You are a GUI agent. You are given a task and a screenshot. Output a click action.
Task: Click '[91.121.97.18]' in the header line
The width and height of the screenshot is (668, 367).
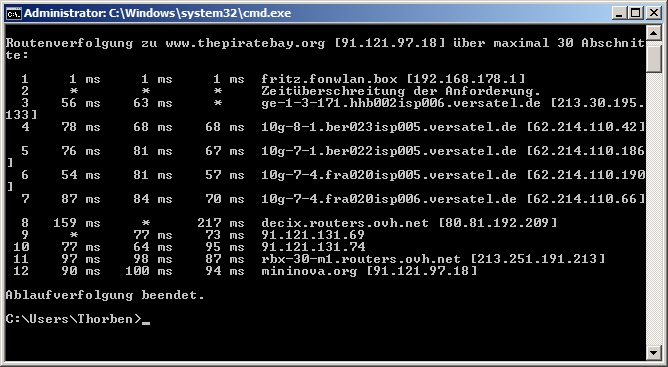[x=389, y=43]
